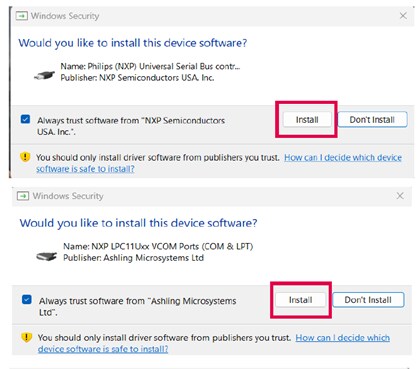Screen dimensions: 420x369
Task: Click the text 'Name: NXP LPC11Uxx VCOM Ports (COM & LPT)'
Action: [158, 246]
